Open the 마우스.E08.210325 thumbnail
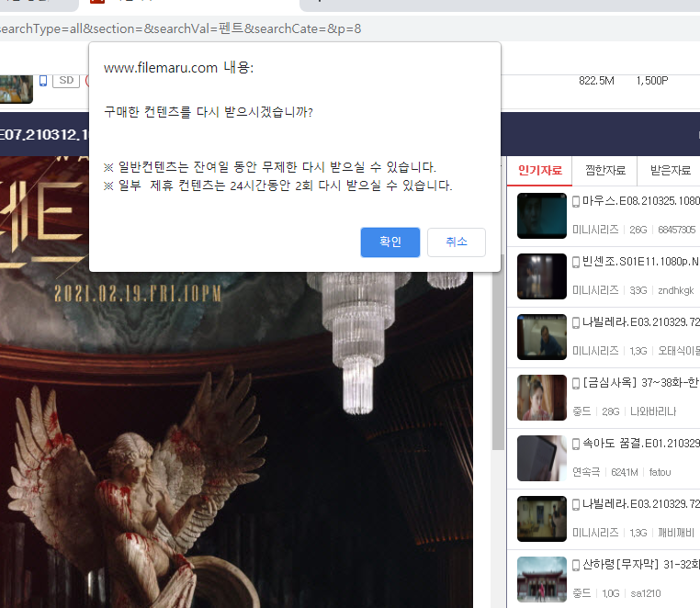 (x=541, y=216)
